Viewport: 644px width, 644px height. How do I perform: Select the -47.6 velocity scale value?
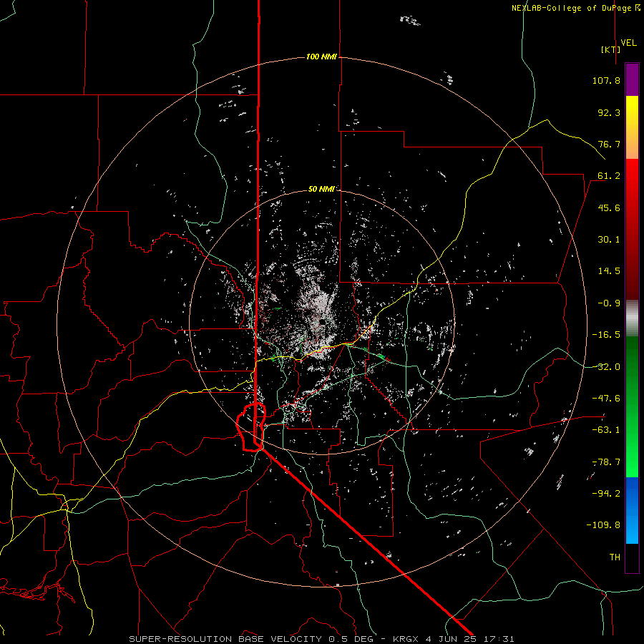click(x=606, y=399)
